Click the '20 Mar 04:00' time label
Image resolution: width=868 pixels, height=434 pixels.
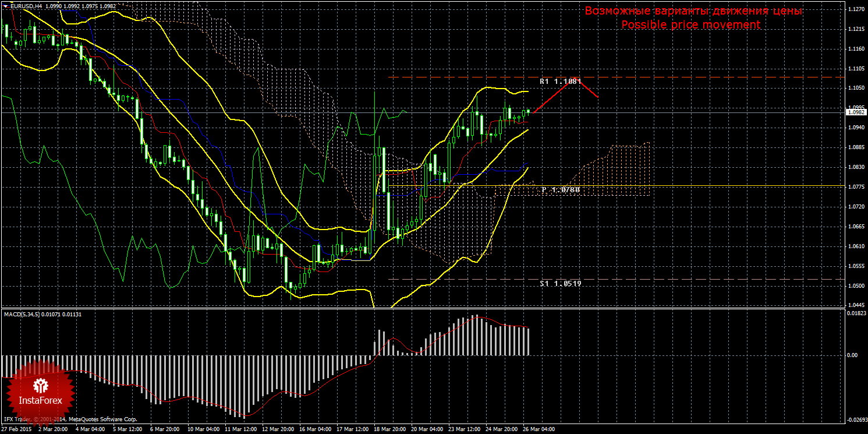point(427,429)
